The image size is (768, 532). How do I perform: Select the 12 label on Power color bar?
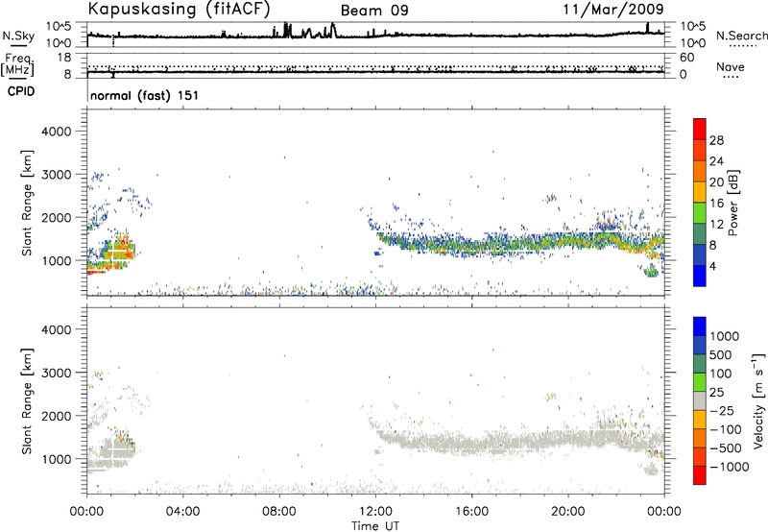point(716,225)
